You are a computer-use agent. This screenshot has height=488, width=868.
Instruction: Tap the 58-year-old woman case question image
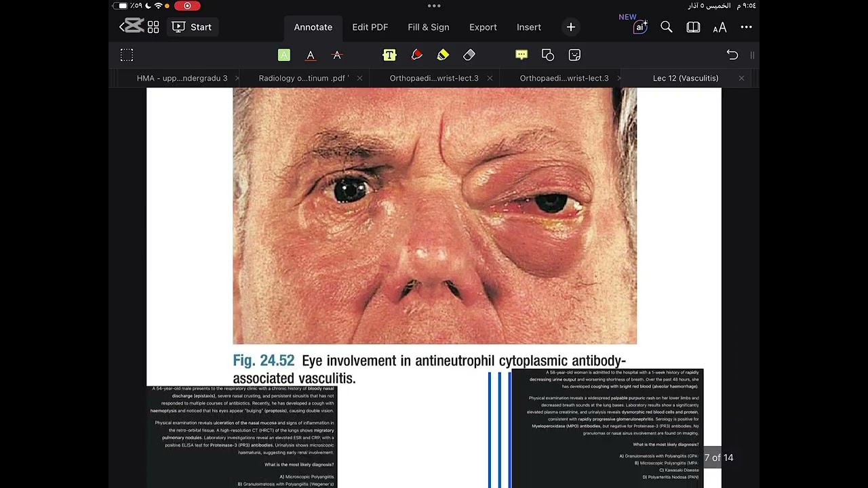(607, 428)
